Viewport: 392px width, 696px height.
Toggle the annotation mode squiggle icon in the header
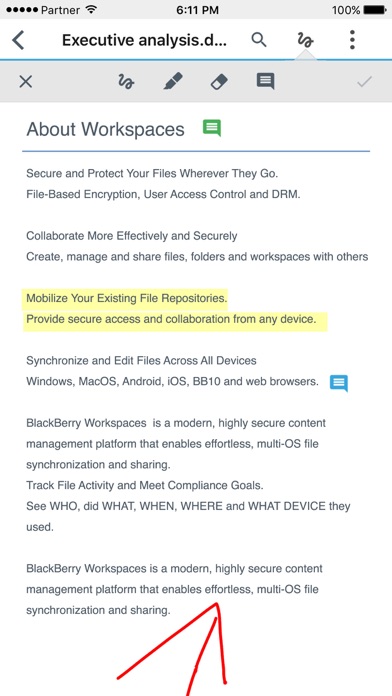(305, 40)
